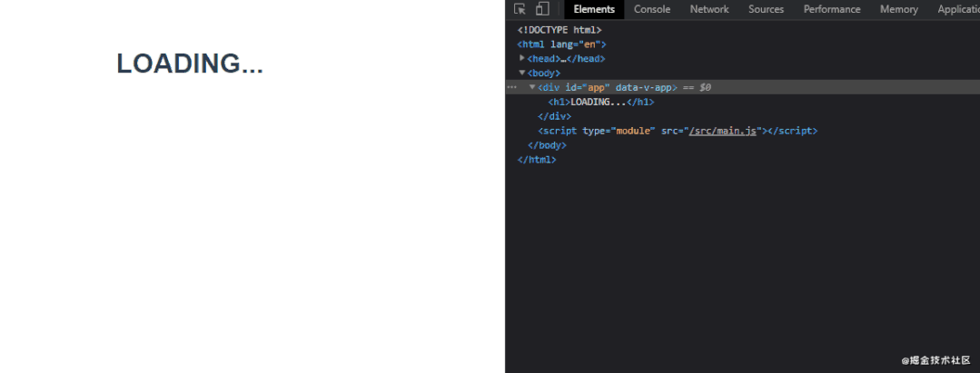The width and height of the screenshot is (980, 373).
Task: Activate the inspect element picker icon
Action: click(520, 9)
